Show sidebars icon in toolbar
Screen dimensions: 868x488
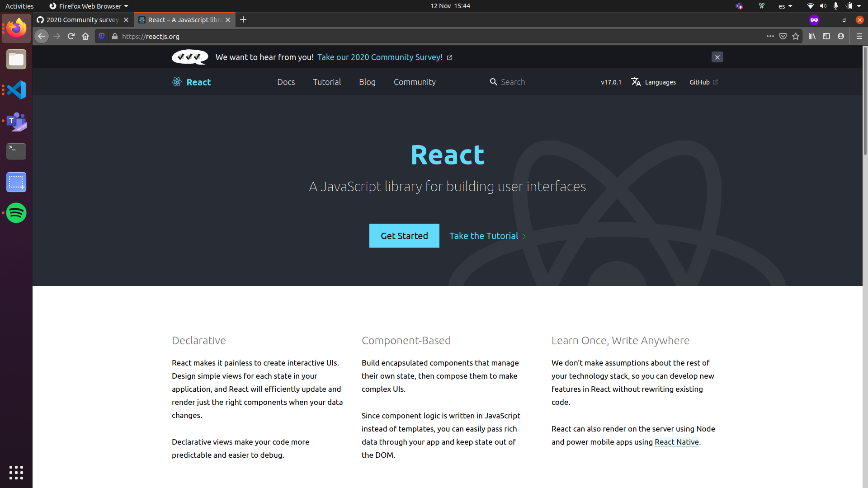click(826, 36)
